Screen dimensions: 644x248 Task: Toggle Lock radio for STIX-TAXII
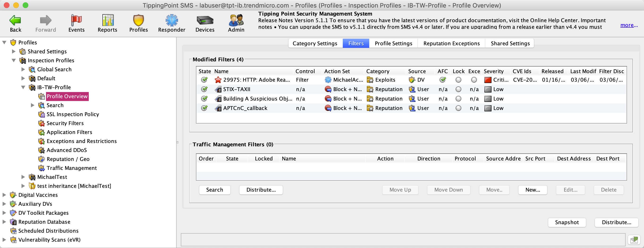[458, 89]
